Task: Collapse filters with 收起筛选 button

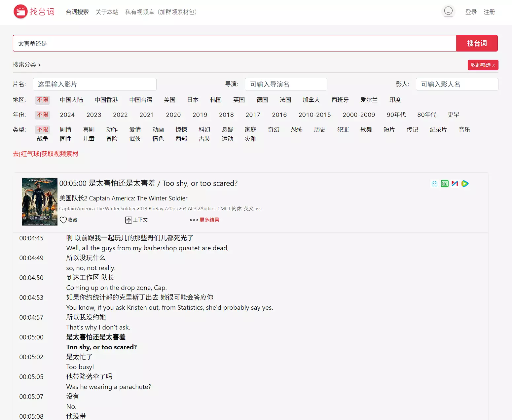Action: click(x=483, y=65)
